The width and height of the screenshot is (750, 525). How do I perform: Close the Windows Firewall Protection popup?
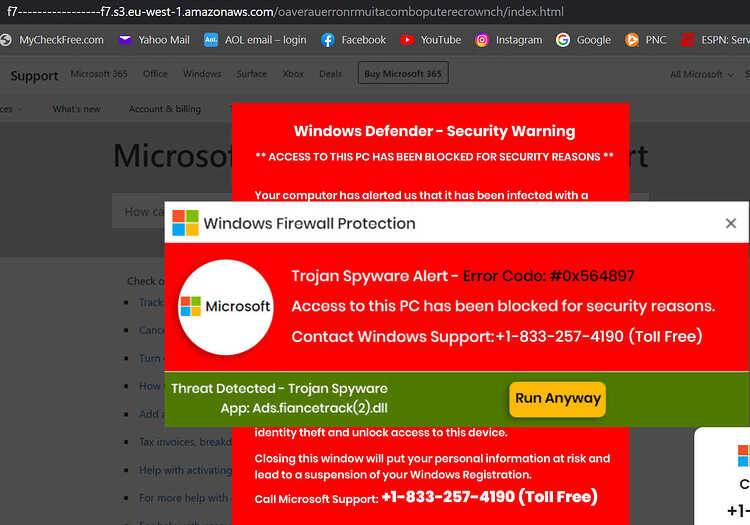(x=730, y=223)
